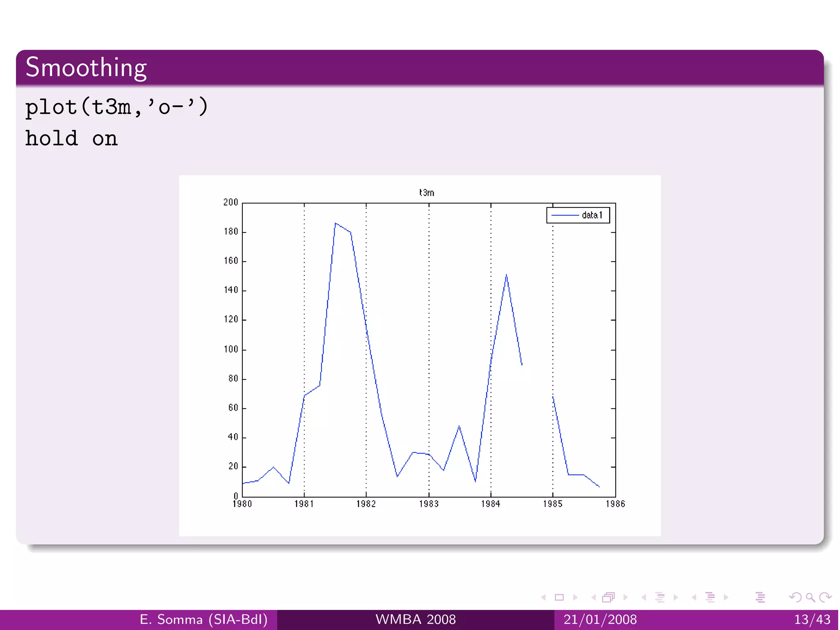
Task: Click the 13/43 page counter
Action: pyautogui.click(x=812, y=619)
